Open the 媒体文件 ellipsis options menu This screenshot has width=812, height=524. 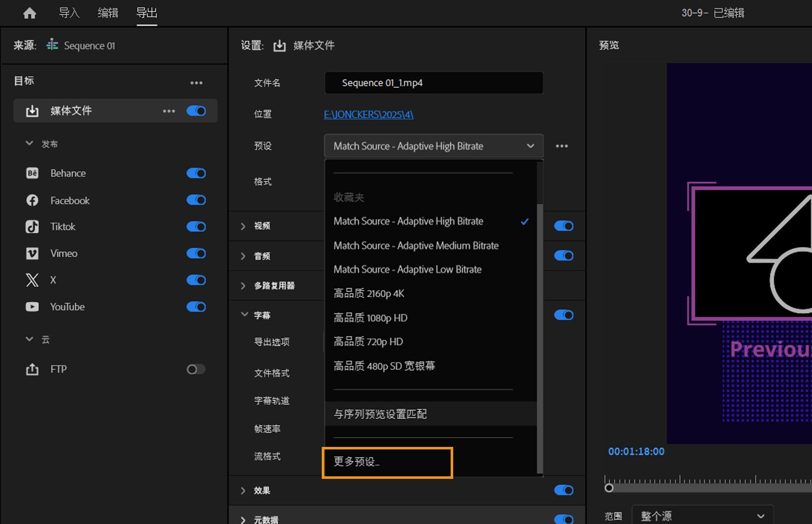pos(168,111)
